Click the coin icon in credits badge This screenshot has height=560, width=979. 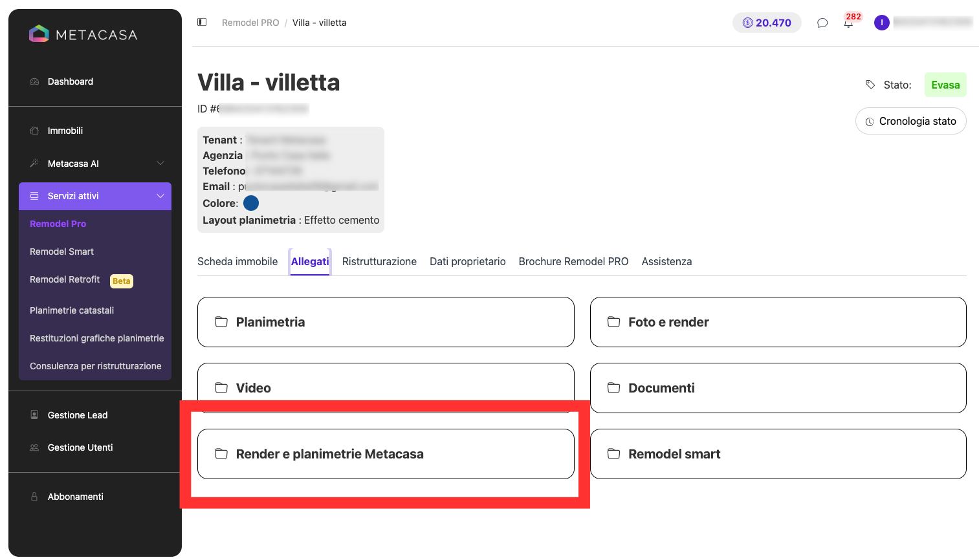tap(748, 23)
